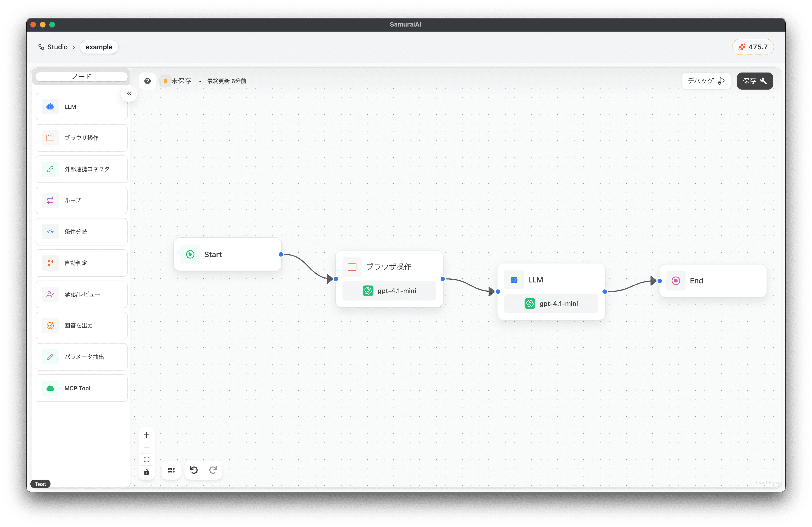Open the 475.7 credits badge
The width and height of the screenshot is (812, 527).
pyautogui.click(x=753, y=47)
